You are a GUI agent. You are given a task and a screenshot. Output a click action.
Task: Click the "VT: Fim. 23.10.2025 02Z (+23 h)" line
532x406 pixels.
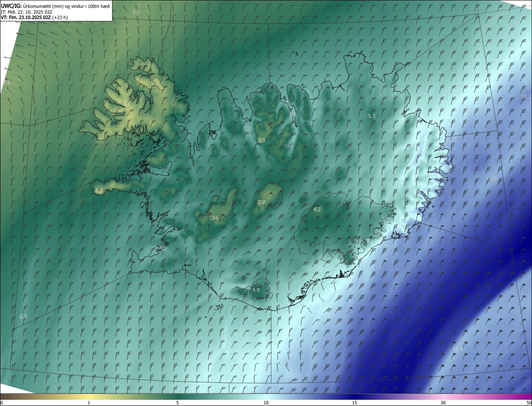click(x=34, y=17)
